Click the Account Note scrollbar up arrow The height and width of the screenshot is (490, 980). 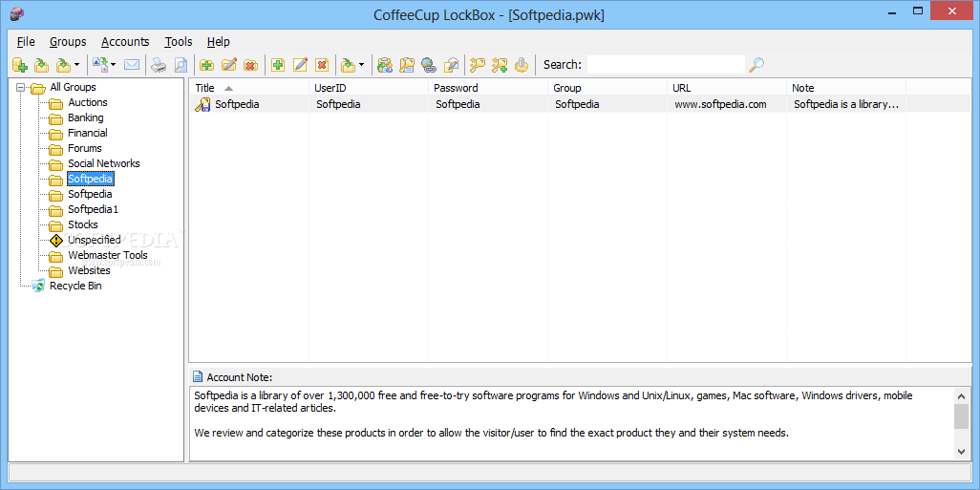coord(961,395)
